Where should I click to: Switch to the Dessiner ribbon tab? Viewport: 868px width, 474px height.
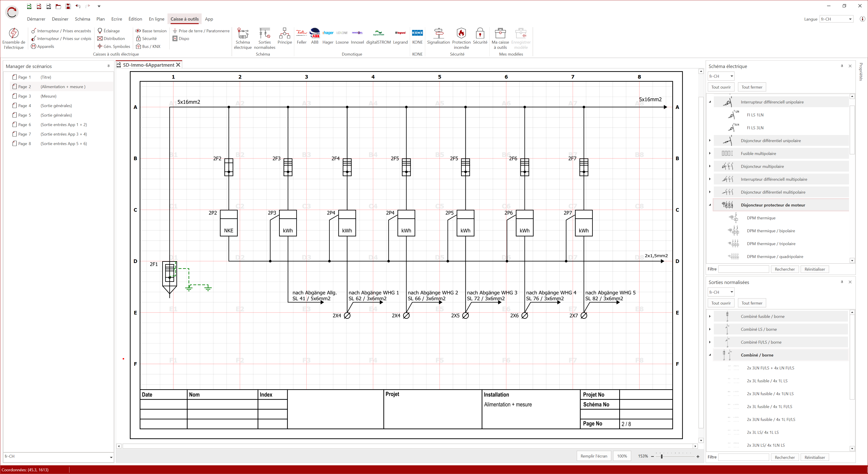(60, 19)
